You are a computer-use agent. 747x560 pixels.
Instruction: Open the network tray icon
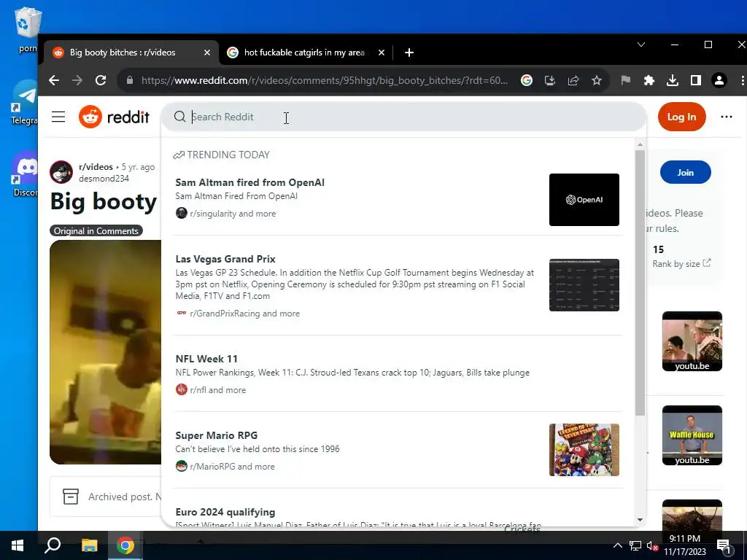click(x=635, y=545)
